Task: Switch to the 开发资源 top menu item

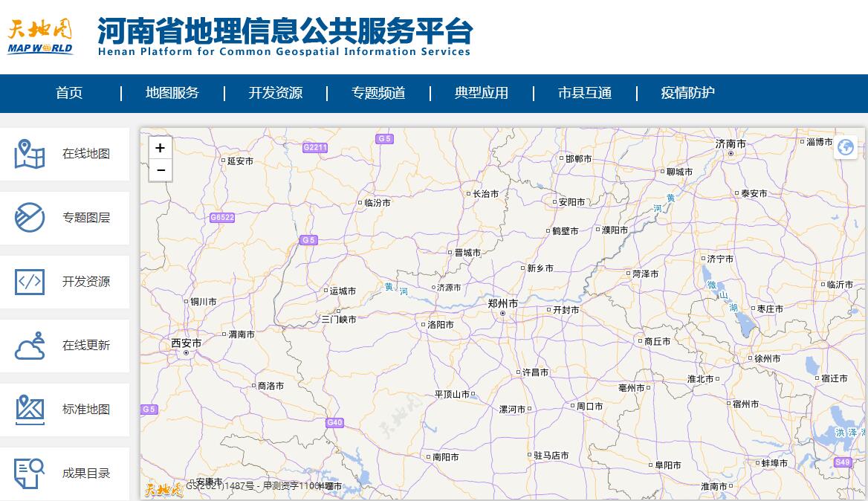Action: (x=276, y=93)
